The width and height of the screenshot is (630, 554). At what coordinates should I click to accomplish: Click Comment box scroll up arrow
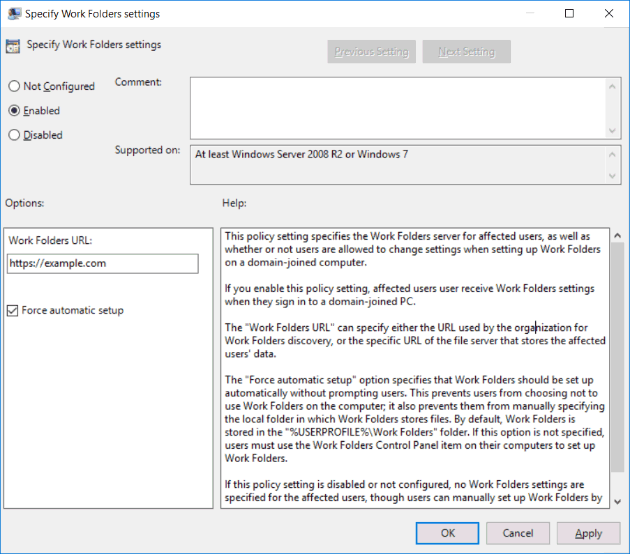click(x=612, y=86)
